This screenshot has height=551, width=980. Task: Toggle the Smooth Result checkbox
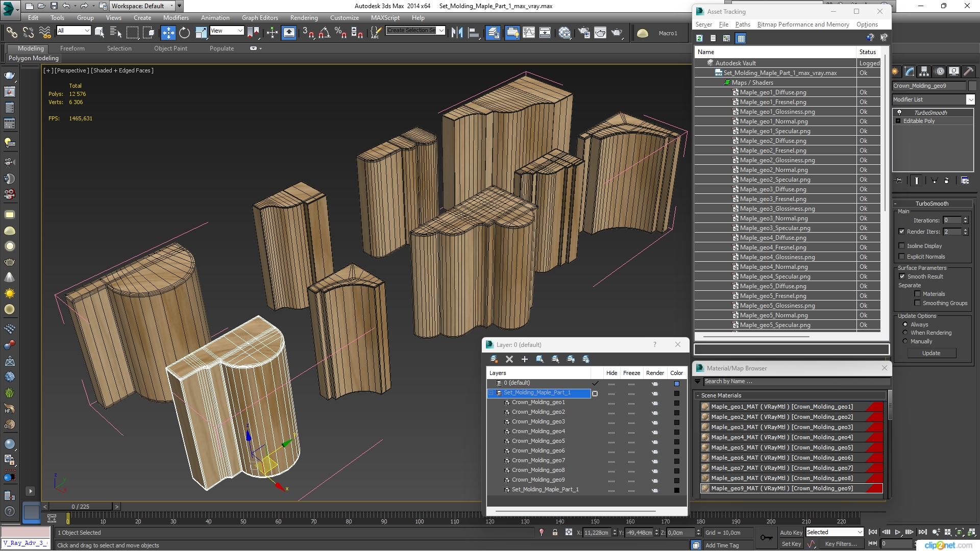[902, 277]
